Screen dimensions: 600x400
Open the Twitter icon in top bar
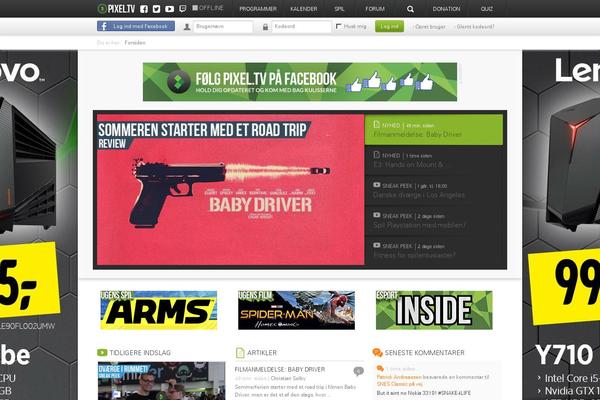click(x=156, y=9)
